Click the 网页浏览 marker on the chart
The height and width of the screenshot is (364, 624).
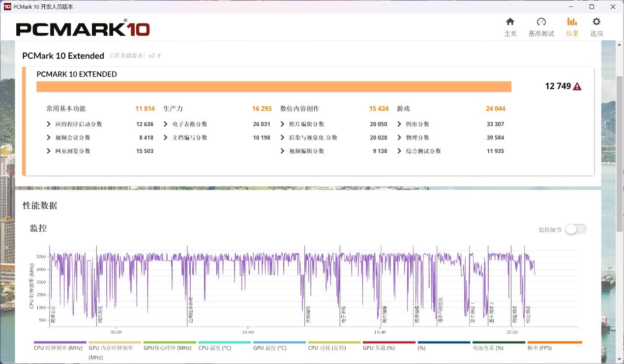100,314
